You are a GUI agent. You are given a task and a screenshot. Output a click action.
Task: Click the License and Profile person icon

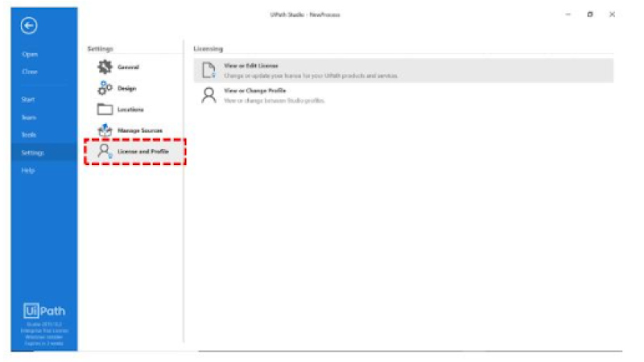pyautogui.click(x=105, y=151)
